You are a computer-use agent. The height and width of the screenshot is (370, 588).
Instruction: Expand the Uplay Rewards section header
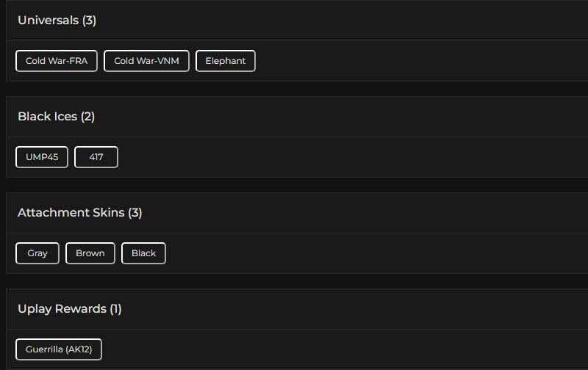pos(62,309)
